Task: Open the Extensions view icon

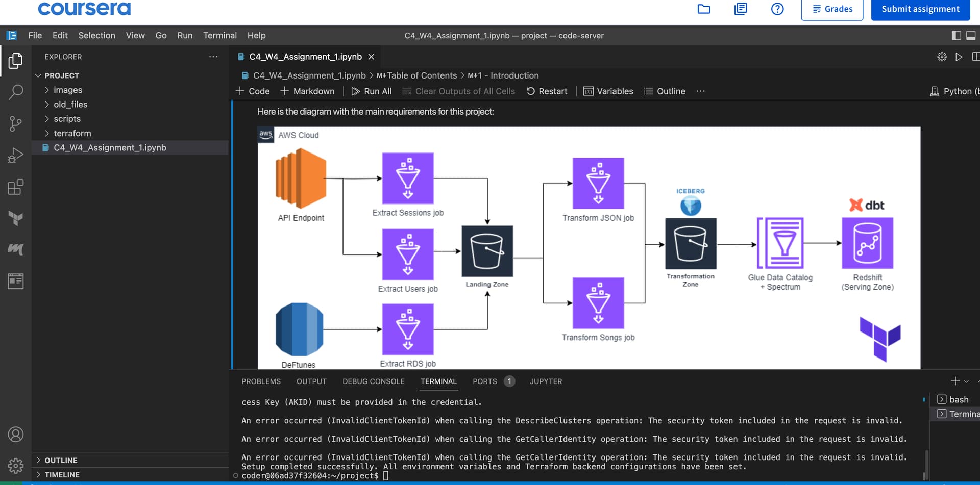Action: [x=15, y=187]
